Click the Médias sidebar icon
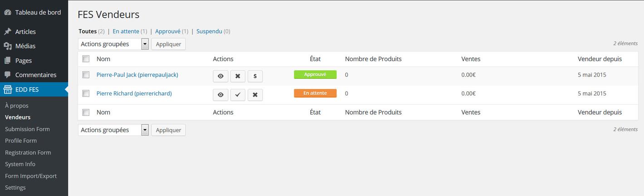The height and width of the screenshot is (196, 644). [8, 46]
